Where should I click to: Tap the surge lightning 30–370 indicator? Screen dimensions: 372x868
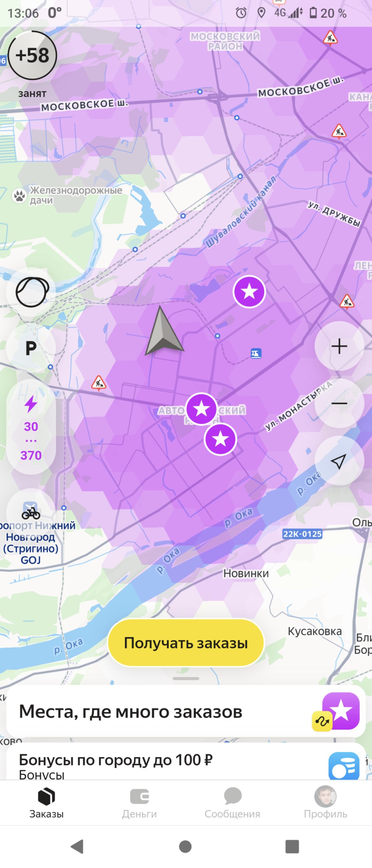31,427
